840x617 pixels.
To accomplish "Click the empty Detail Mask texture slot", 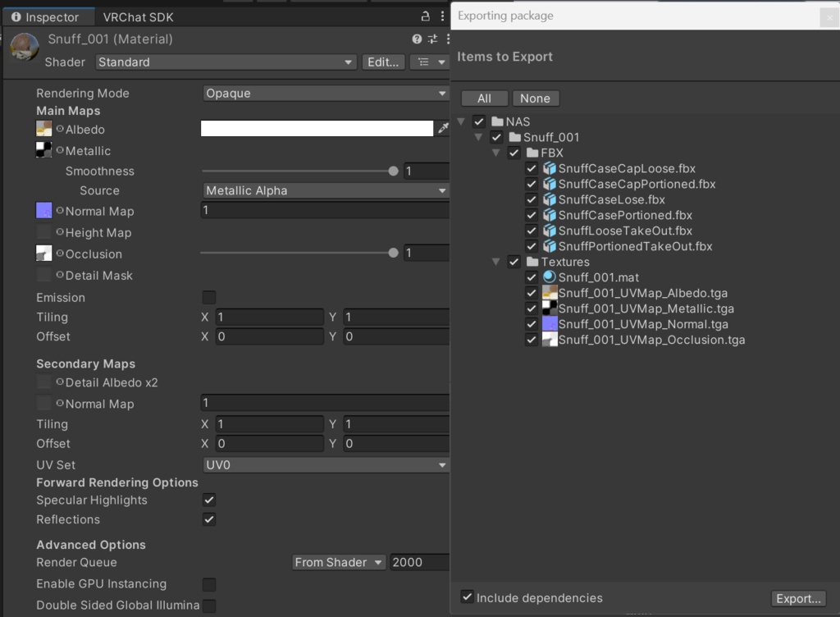I will point(44,275).
